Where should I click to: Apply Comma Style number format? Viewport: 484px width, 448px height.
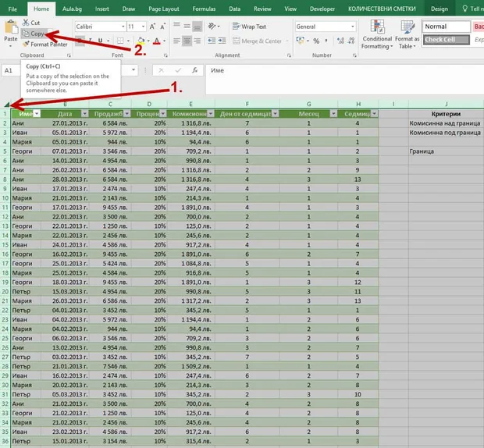[x=326, y=41]
